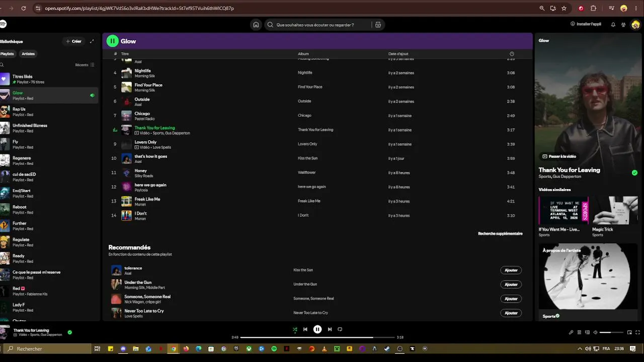Seek within the song progress bar
Viewport: 644px width, 362px height.
(317, 337)
